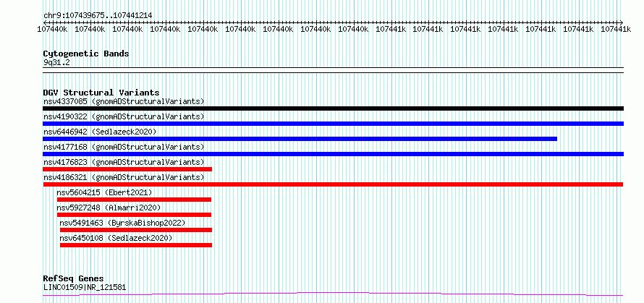Open the nsv5604215 (Ebert2021) label
Screen dimensions: 644x303
click(104, 192)
